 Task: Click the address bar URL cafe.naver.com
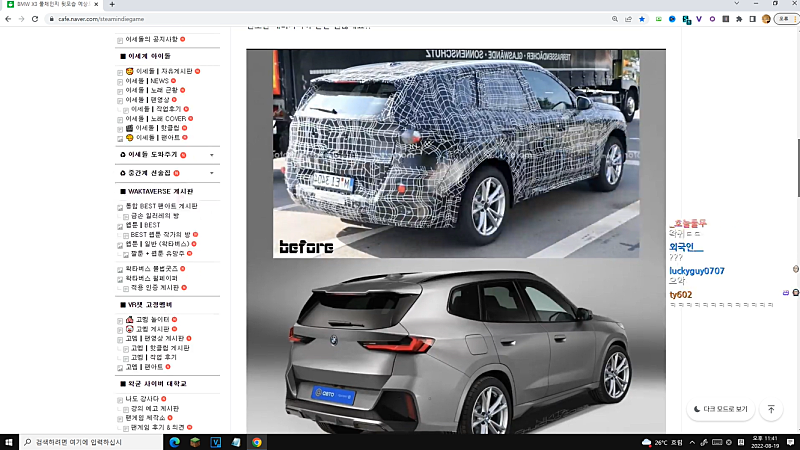[101, 19]
